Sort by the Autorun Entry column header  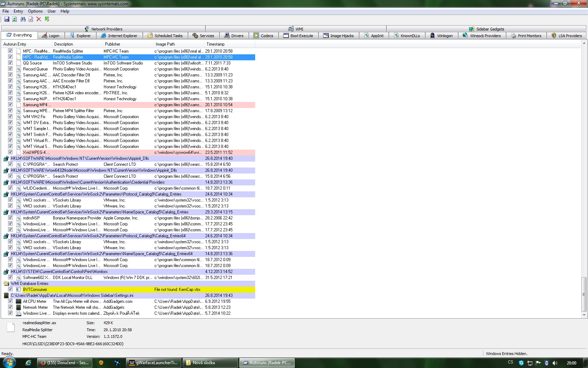point(27,44)
